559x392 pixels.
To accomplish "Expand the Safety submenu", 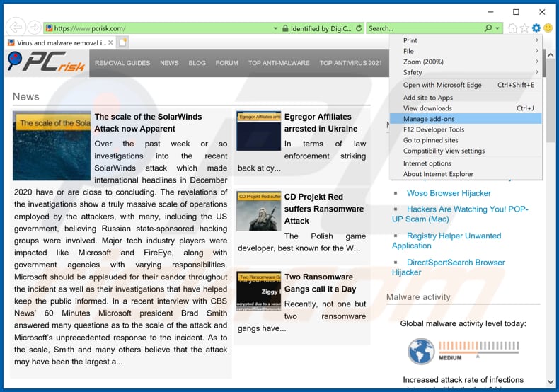I will [x=537, y=72].
